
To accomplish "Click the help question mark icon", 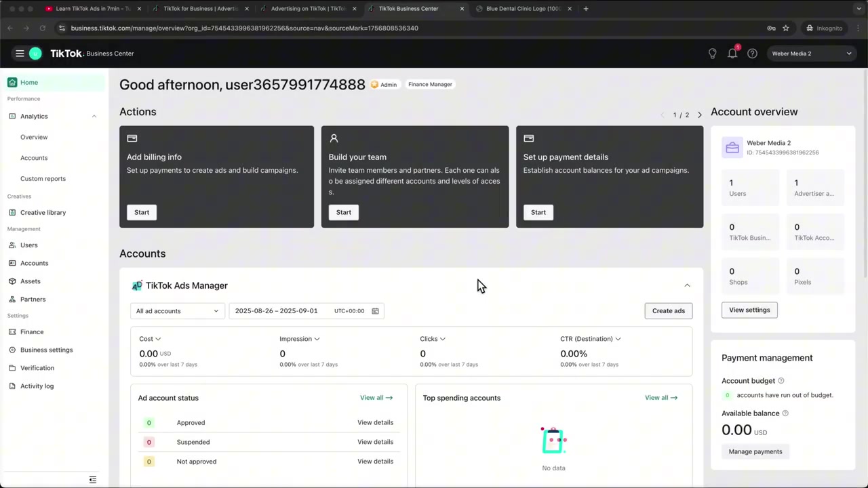I will tap(752, 54).
